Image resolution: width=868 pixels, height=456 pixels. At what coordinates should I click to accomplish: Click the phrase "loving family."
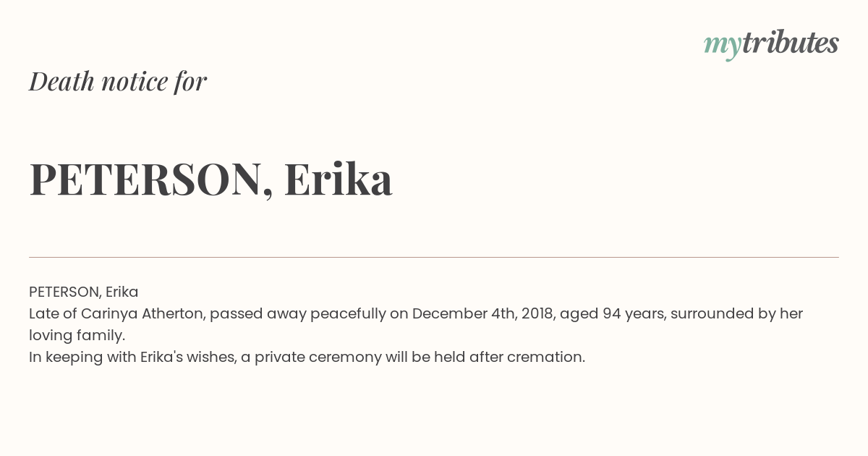tap(77, 336)
